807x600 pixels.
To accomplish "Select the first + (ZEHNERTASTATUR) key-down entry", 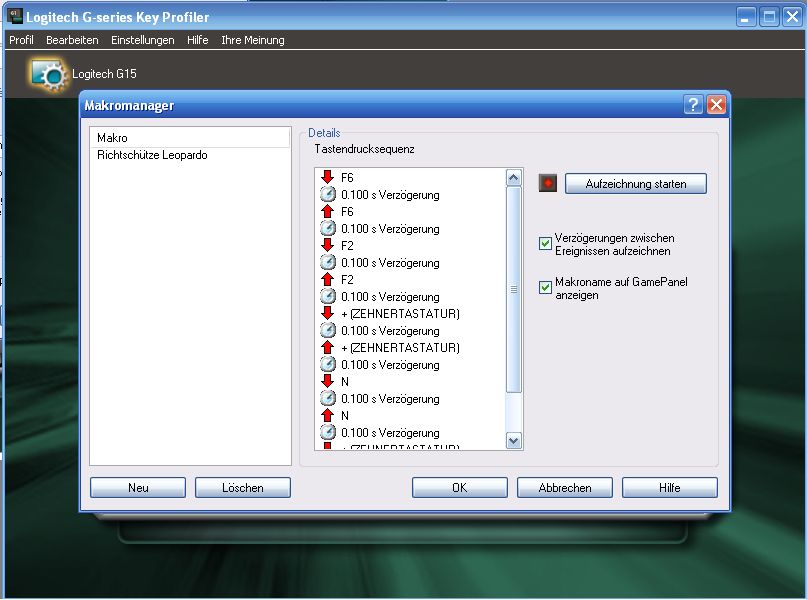I will (x=327, y=314).
